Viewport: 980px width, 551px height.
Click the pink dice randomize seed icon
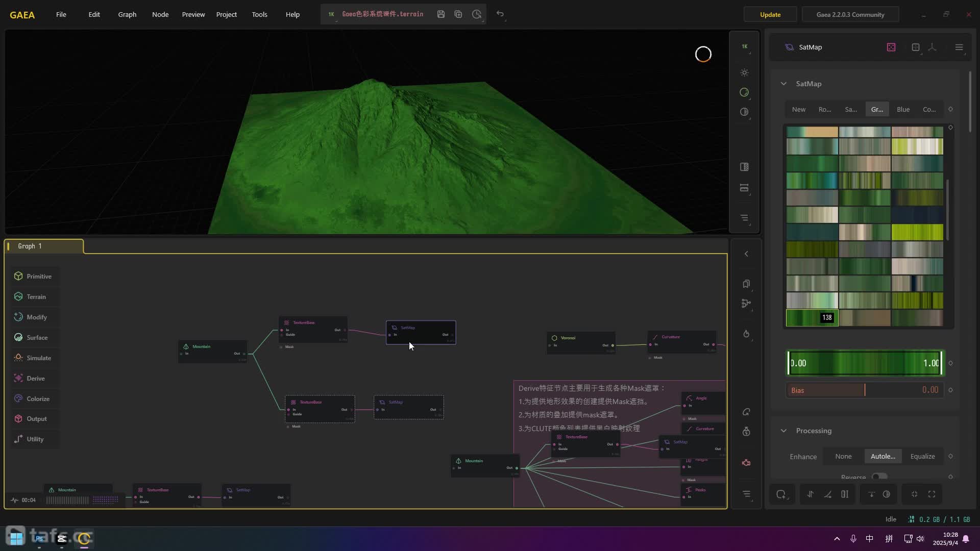[891, 47]
